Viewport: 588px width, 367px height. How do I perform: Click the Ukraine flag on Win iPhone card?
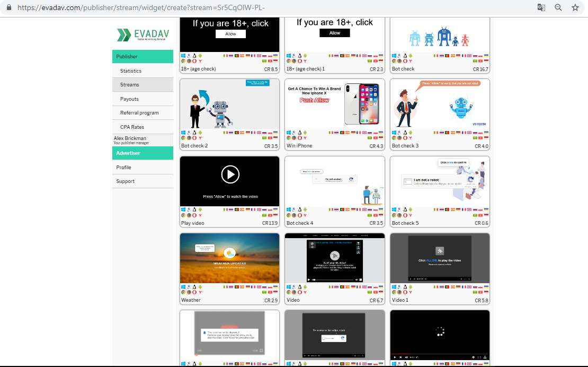[381, 133]
